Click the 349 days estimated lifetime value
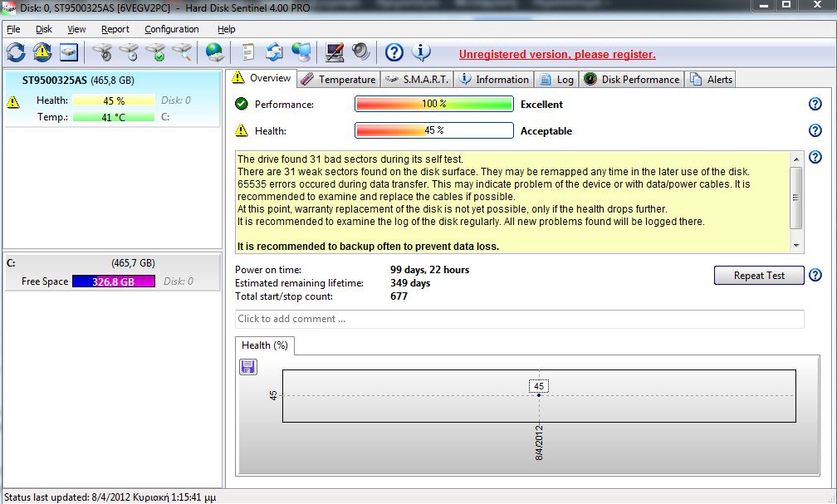 [x=410, y=283]
